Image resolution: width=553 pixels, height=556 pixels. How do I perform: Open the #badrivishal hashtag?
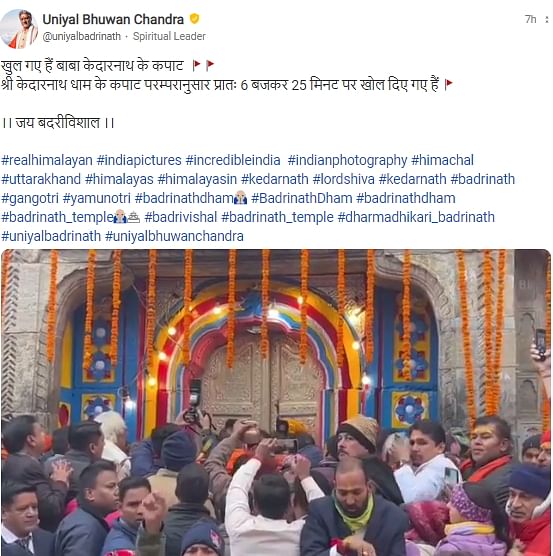click(x=180, y=217)
